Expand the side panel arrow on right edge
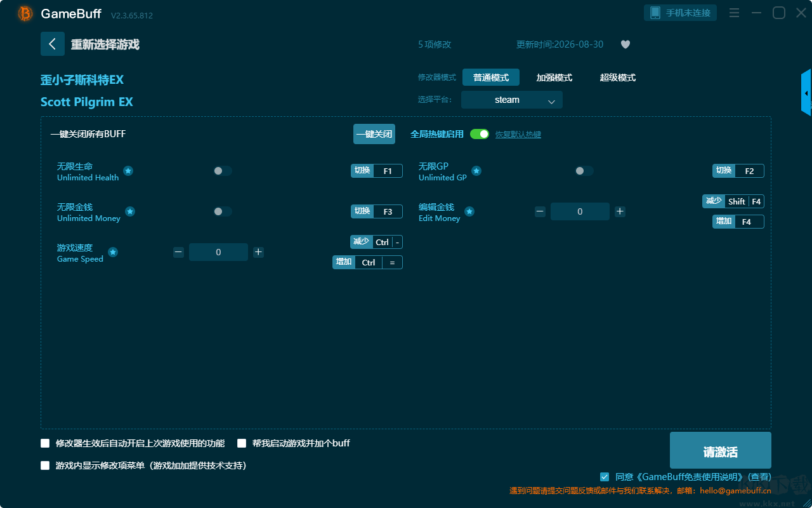Viewport: 812px width, 508px height. pyautogui.click(x=806, y=93)
